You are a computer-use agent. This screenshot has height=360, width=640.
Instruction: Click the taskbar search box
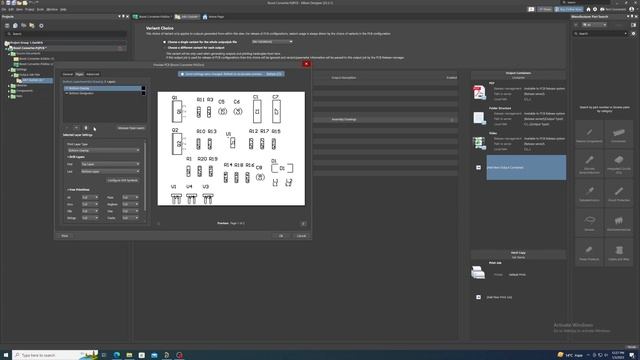click(55, 355)
